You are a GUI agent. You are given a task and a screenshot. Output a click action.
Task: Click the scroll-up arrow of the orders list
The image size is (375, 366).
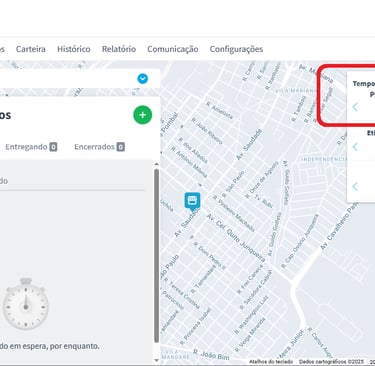tap(156, 164)
